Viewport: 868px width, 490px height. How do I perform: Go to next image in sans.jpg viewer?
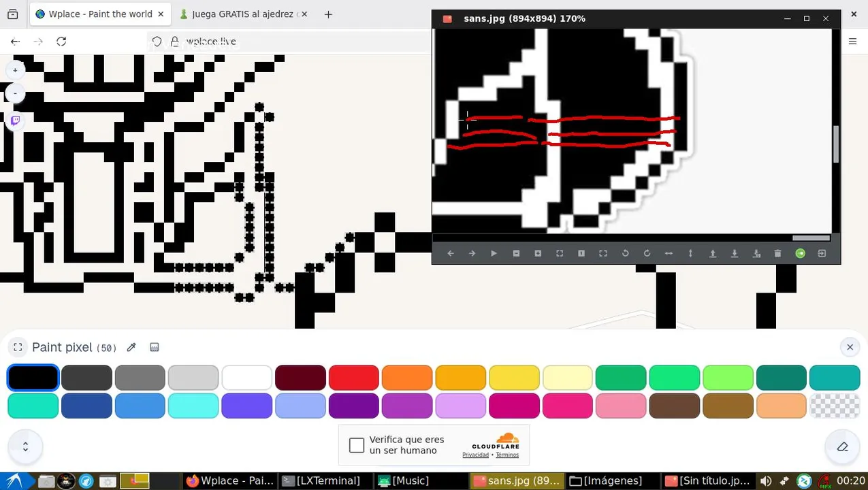[x=472, y=253]
